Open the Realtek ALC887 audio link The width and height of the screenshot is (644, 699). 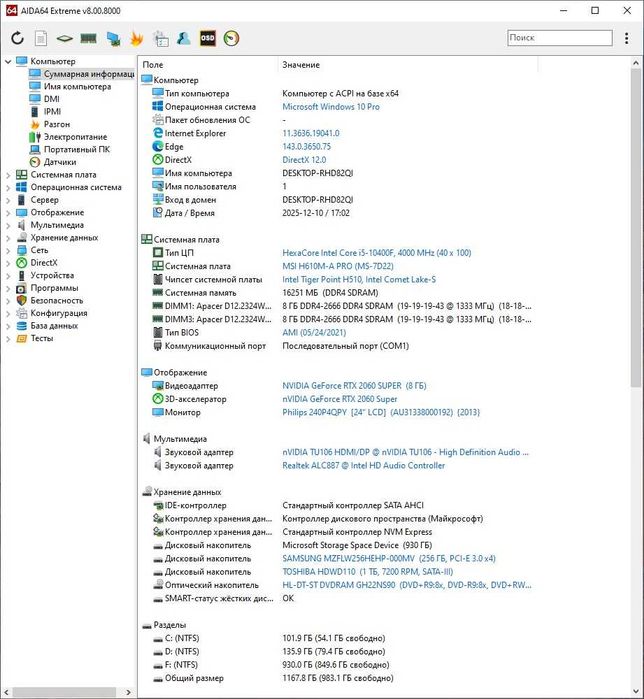[x=363, y=465]
